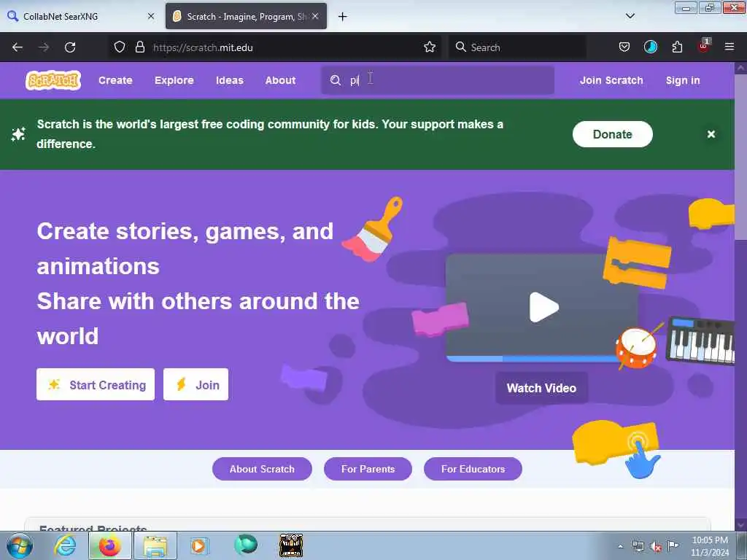This screenshot has width=747, height=560.
Task: Dismiss the donation banner
Action: point(711,134)
